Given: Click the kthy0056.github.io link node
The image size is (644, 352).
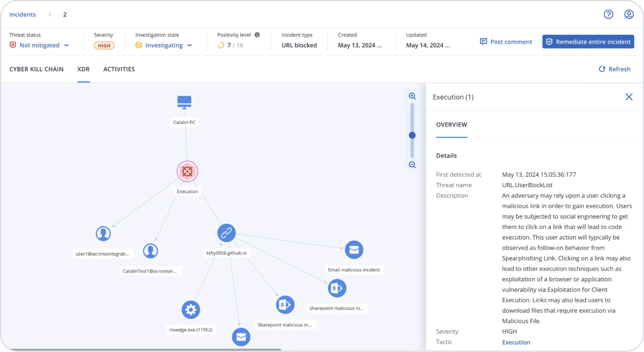Looking at the screenshot, I should [x=226, y=233].
